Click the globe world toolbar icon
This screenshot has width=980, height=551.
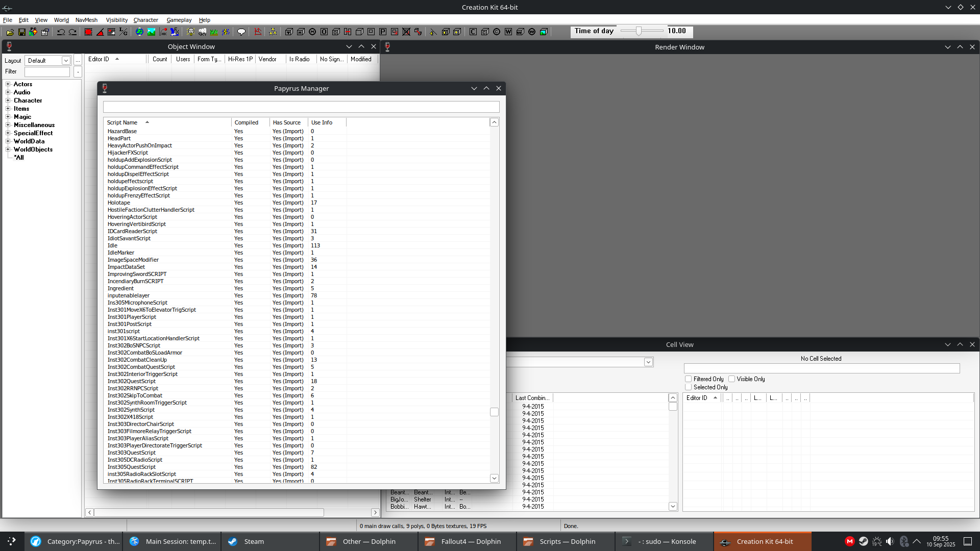coord(139,32)
